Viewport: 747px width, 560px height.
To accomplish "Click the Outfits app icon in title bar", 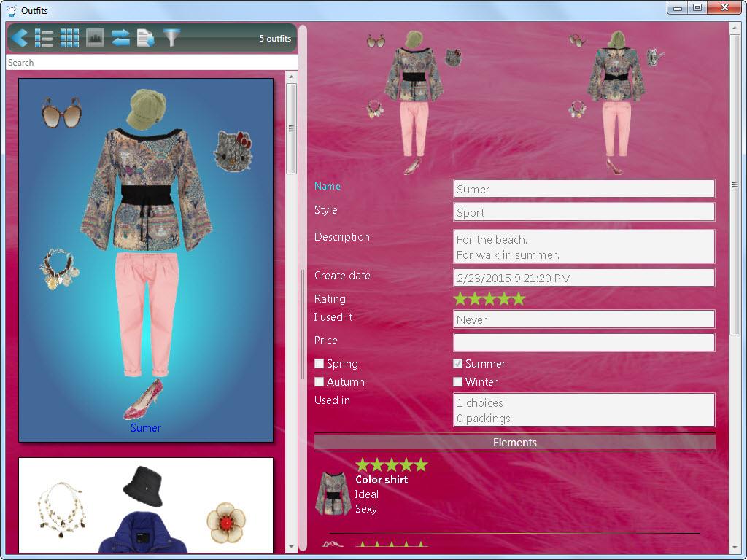I will 12,10.
